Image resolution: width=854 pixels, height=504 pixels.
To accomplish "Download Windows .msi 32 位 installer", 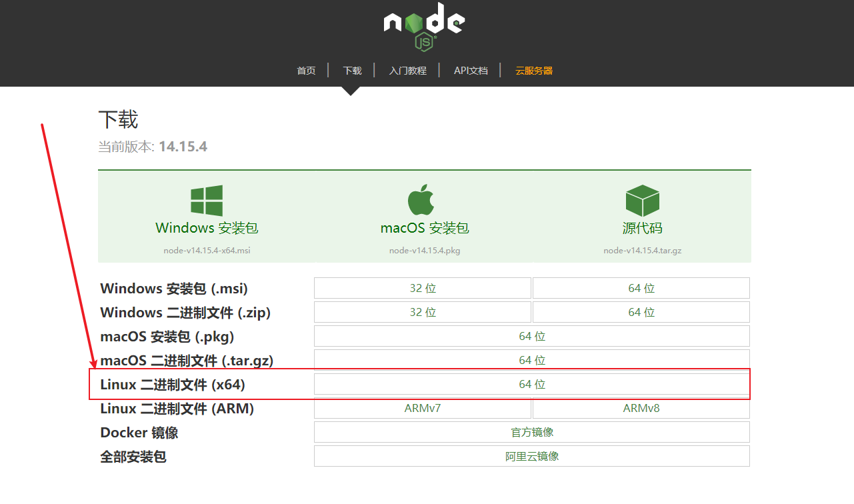I will pyautogui.click(x=423, y=288).
